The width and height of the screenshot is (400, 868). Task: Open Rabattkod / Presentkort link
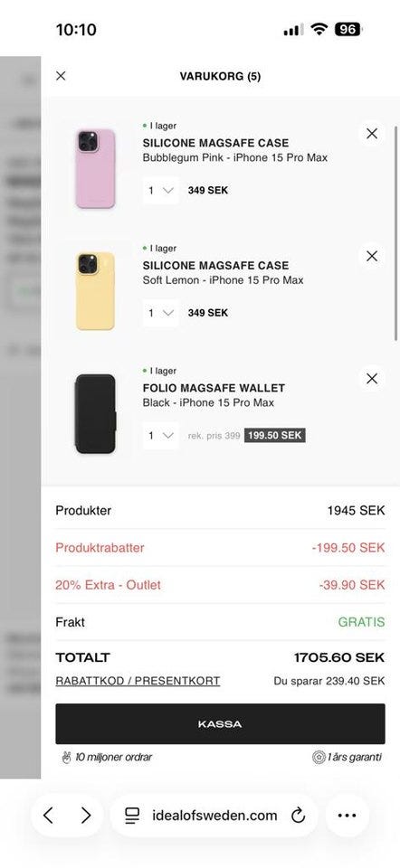point(138,681)
